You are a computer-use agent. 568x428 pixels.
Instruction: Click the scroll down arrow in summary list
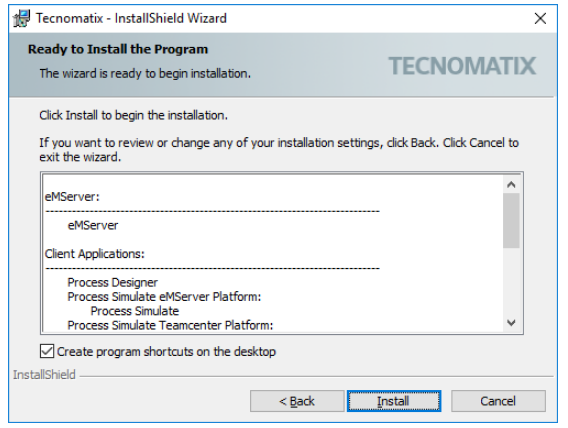point(511,322)
